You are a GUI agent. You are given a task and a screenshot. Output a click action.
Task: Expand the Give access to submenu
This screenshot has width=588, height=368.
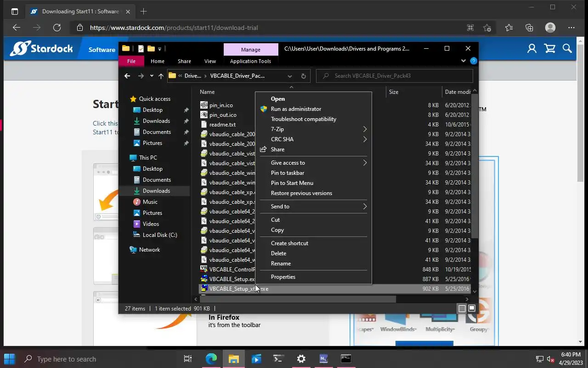[x=313, y=163]
